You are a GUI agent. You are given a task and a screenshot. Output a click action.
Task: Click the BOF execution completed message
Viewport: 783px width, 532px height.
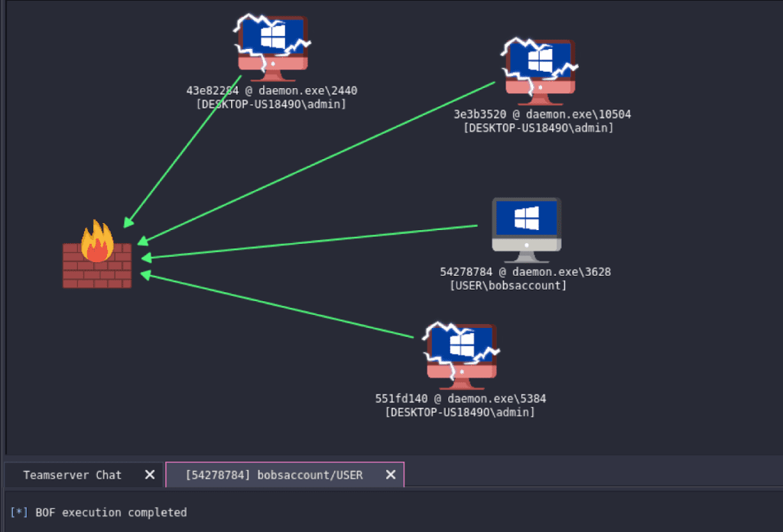pos(111,513)
